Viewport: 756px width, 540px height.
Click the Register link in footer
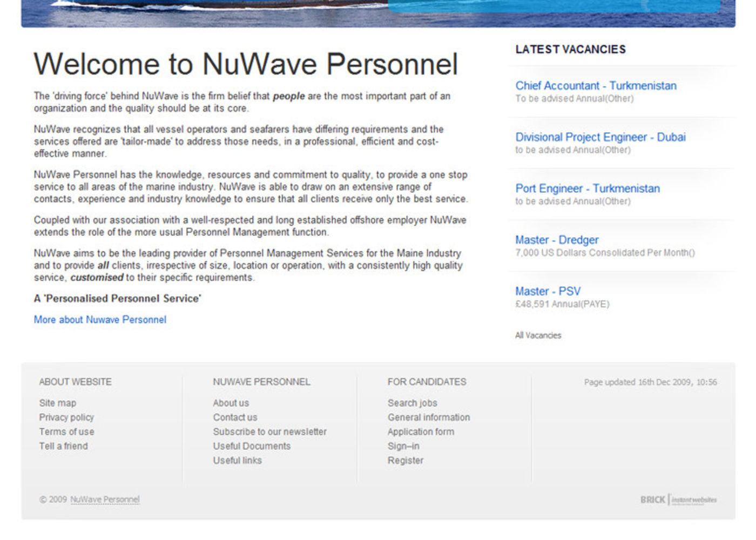405,461
